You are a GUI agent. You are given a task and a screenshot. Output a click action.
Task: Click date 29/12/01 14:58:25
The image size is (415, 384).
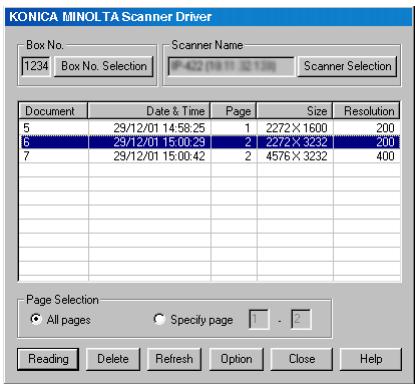tap(159, 128)
